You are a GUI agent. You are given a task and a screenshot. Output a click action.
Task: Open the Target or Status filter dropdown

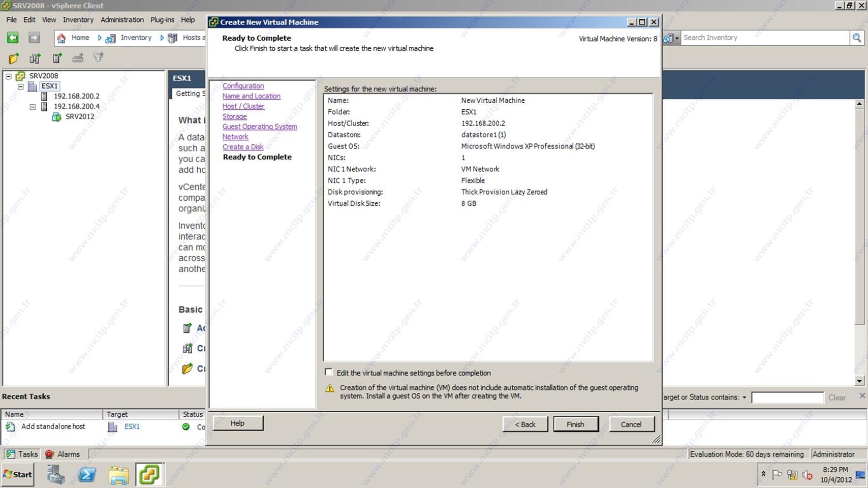click(745, 398)
